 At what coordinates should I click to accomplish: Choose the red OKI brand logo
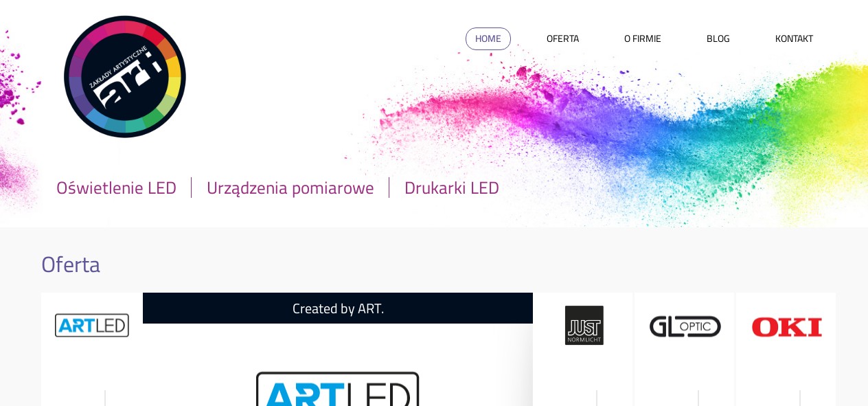click(x=787, y=327)
